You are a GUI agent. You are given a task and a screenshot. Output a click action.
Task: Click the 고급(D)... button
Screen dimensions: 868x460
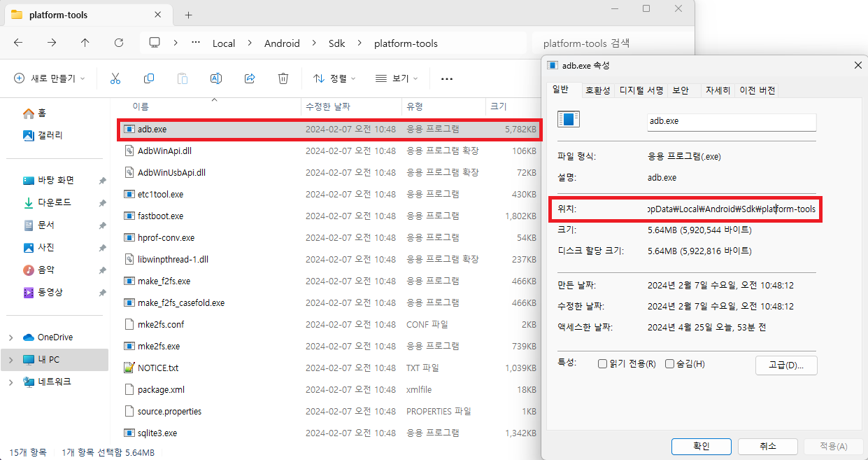[x=786, y=365]
